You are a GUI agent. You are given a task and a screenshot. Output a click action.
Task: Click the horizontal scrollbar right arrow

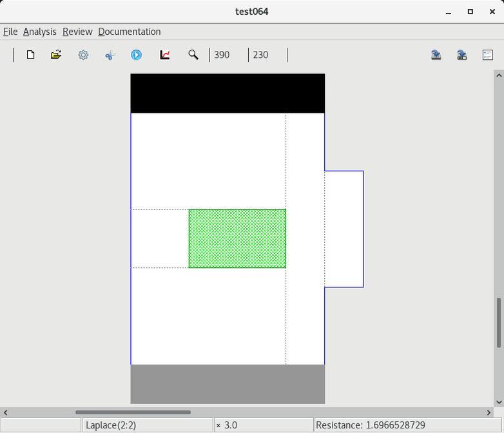(489, 412)
